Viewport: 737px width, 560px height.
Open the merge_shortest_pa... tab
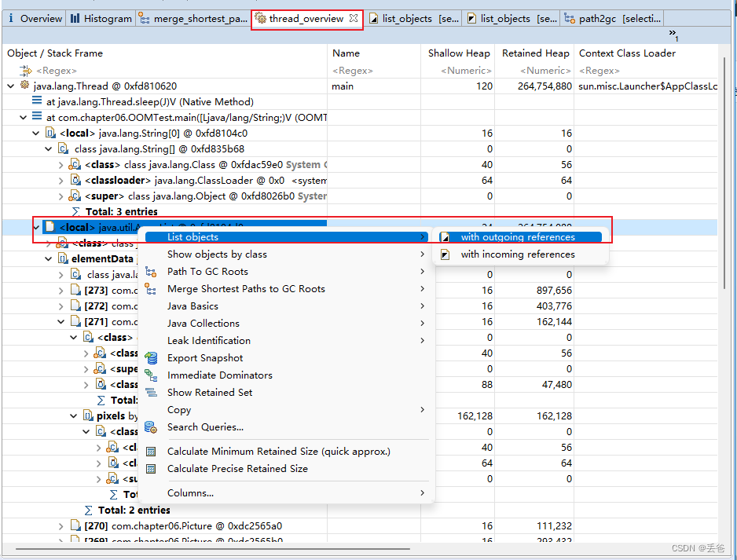coord(193,19)
